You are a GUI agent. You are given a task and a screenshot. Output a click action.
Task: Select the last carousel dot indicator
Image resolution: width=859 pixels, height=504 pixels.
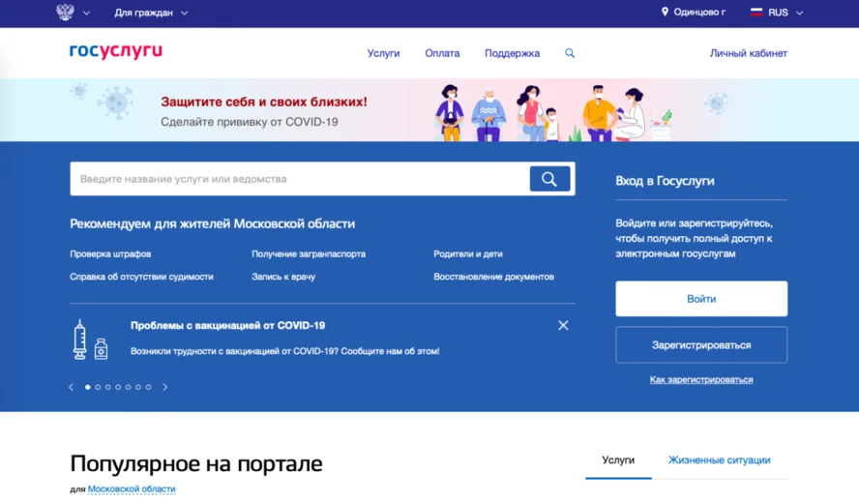[148, 387]
